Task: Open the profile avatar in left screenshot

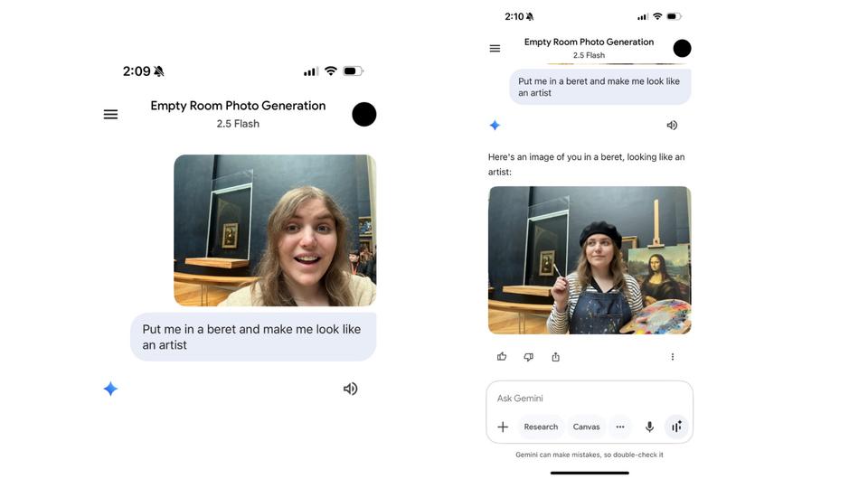Action: pyautogui.click(x=363, y=115)
